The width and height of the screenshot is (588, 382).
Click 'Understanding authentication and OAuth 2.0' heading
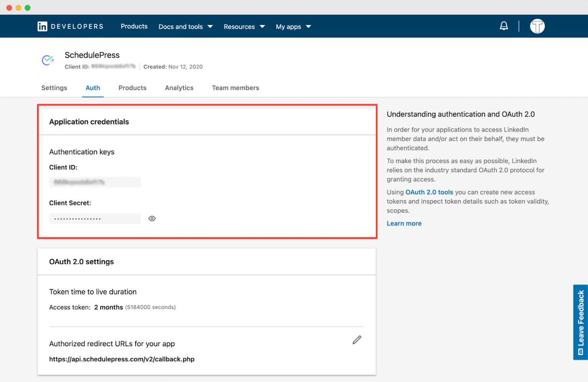coord(461,114)
